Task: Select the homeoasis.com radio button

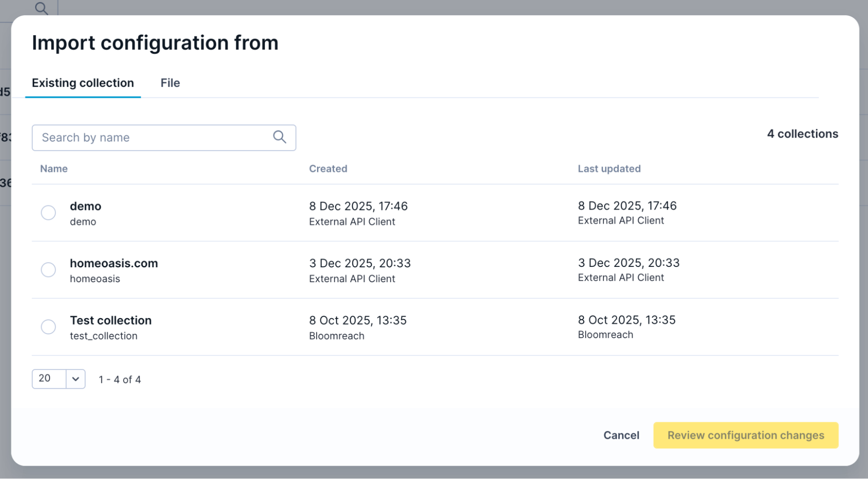Action: [48, 269]
